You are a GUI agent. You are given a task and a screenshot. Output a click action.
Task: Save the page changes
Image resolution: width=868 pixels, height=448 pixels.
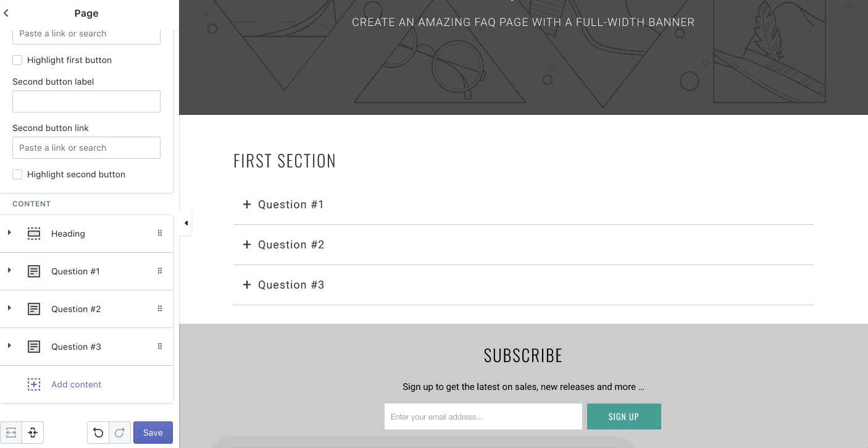point(152,433)
